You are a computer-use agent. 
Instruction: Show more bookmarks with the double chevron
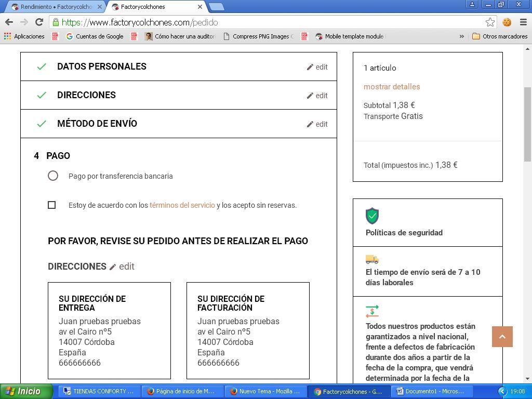point(461,36)
